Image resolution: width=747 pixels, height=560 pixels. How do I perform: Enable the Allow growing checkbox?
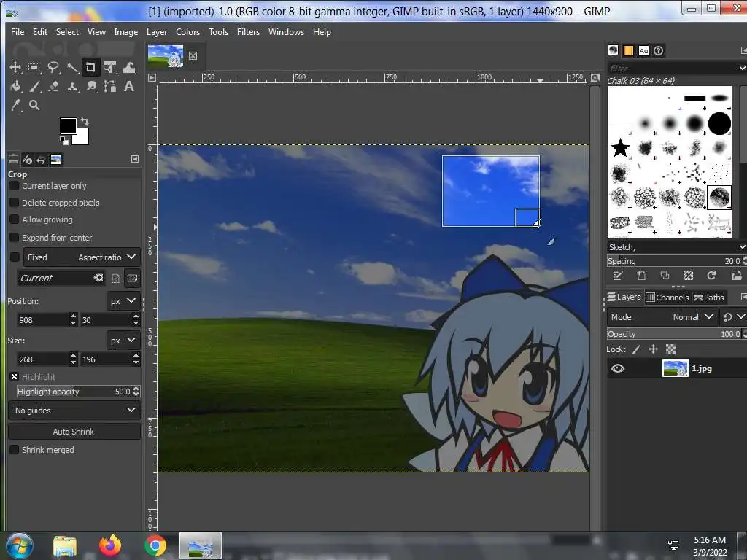pos(15,219)
